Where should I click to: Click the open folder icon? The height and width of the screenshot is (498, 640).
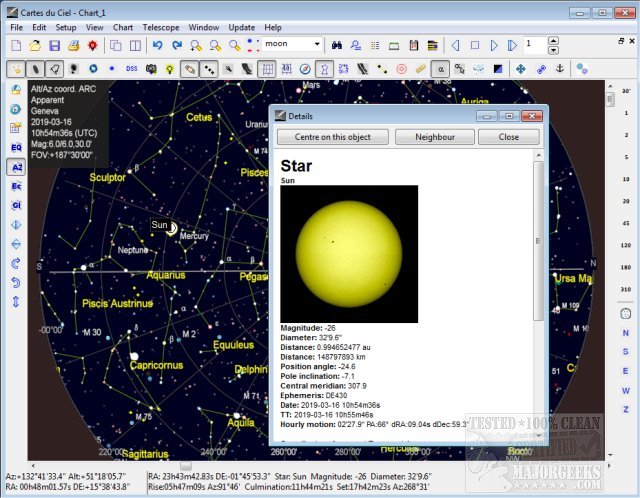coord(34,46)
